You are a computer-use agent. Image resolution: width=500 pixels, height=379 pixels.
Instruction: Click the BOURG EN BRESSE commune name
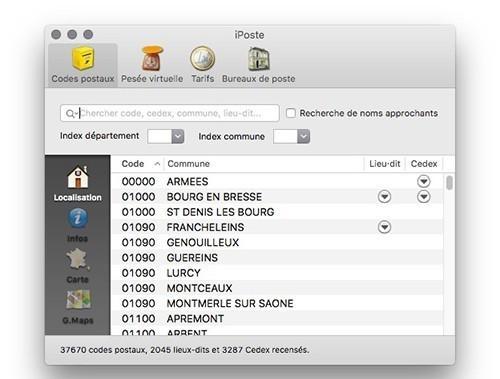(x=214, y=197)
